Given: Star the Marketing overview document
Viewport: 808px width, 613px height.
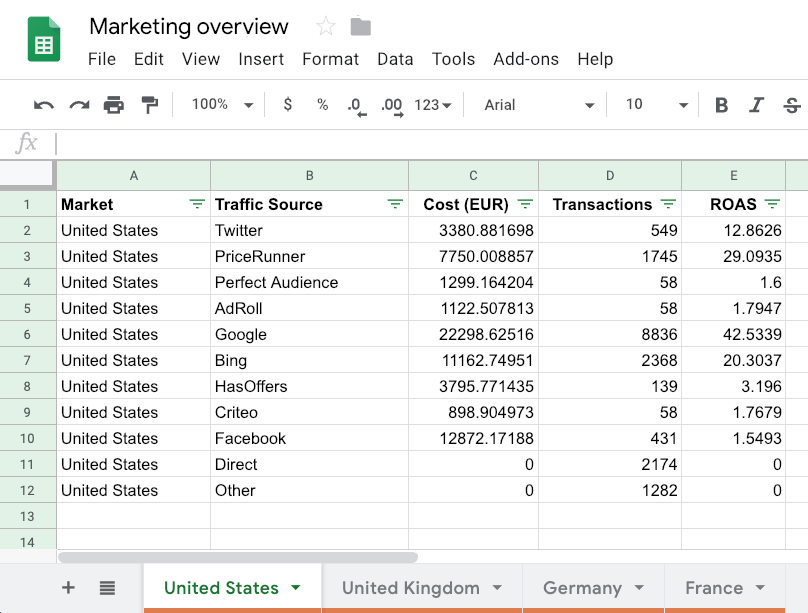Looking at the screenshot, I should click(x=326, y=26).
